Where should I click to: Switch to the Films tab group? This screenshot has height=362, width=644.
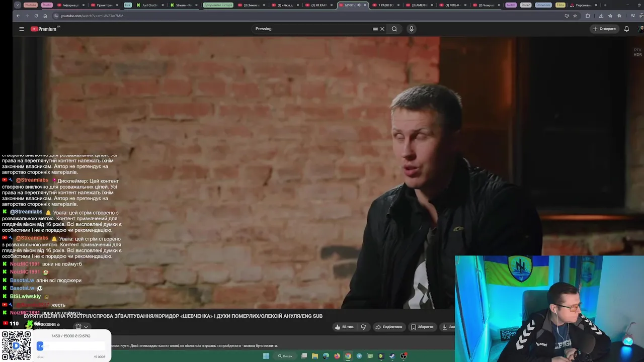(560, 5)
